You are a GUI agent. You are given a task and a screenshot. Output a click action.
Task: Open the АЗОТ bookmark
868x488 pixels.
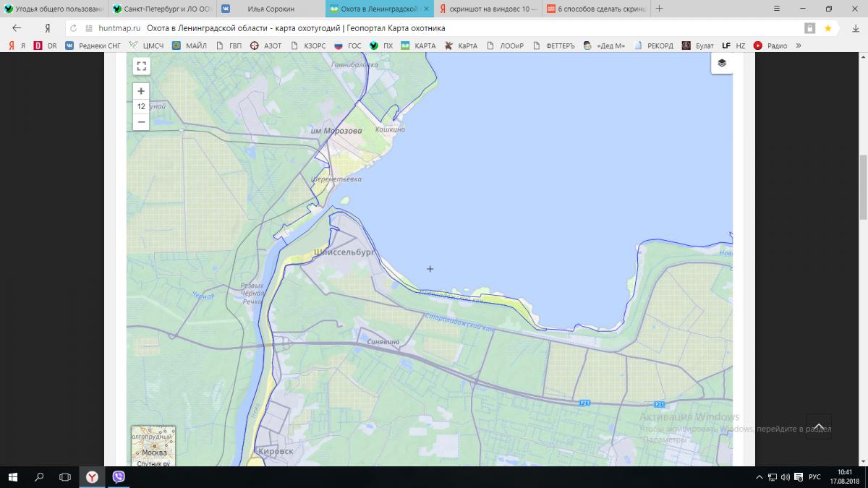(267, 46)
